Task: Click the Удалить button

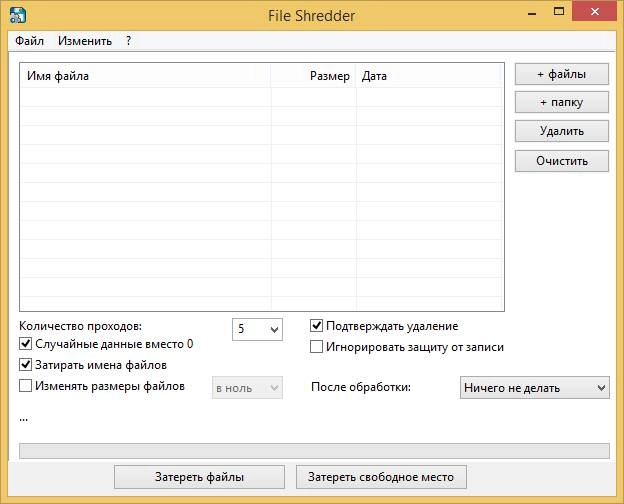Action: pyautogui.click(x=562, y=131)
